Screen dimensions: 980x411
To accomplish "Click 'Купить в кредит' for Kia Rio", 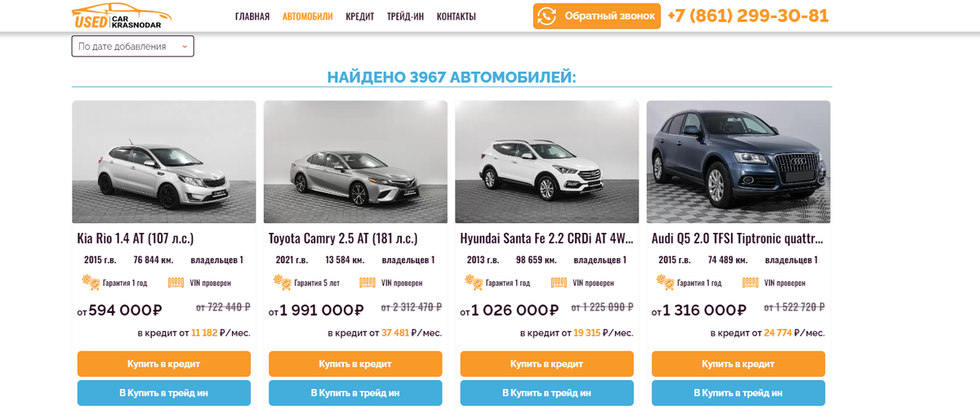I will coord(164,364).
